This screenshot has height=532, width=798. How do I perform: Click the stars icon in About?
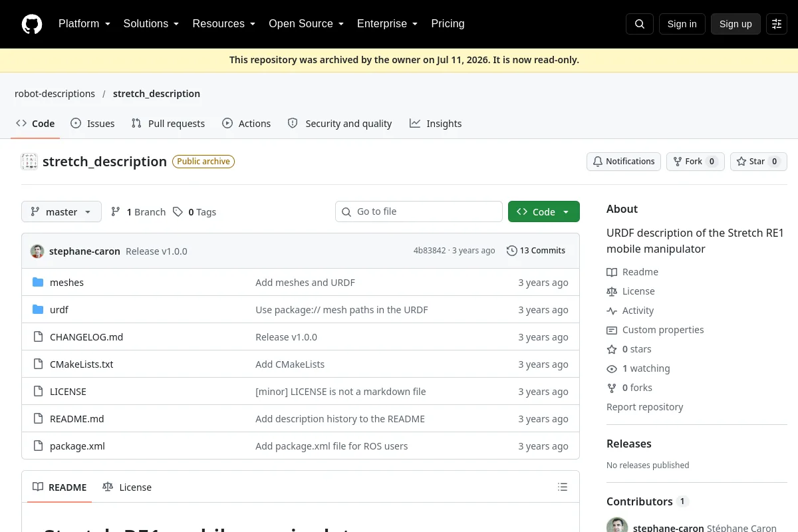[612, 349]
